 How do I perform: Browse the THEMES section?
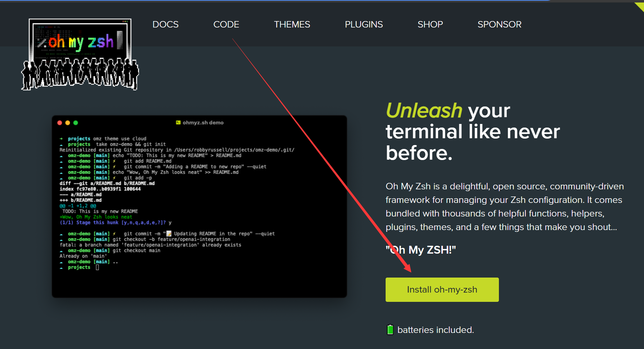coord(292,24)
